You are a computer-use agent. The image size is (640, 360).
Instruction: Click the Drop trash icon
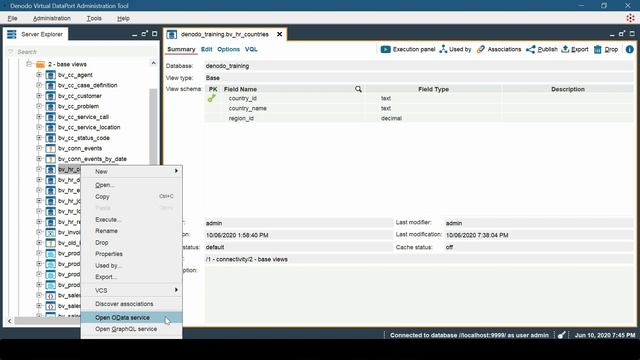pyautogui.click(x=598, y=49)
